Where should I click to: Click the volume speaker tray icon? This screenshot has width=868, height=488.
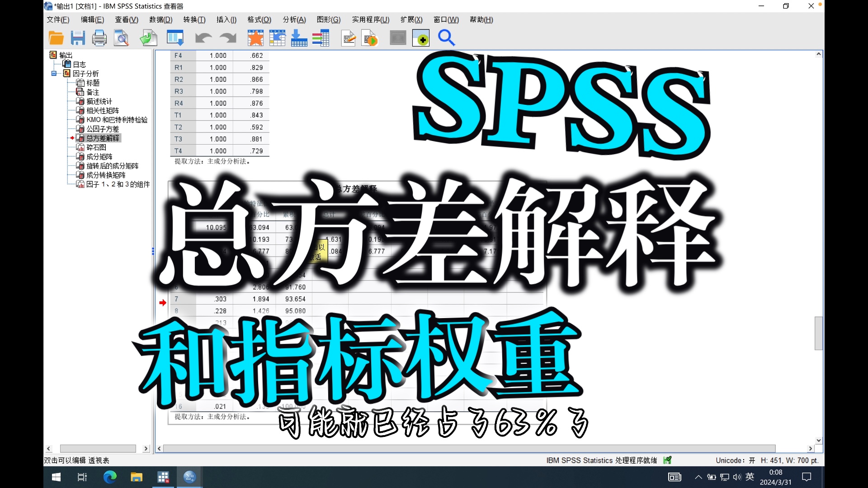coord(737,477)
